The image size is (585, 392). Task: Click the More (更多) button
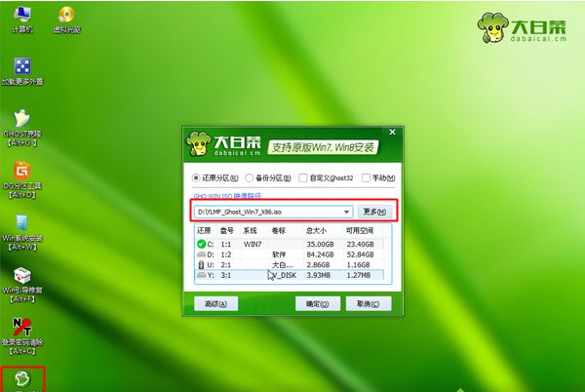[x=374, y=212]
